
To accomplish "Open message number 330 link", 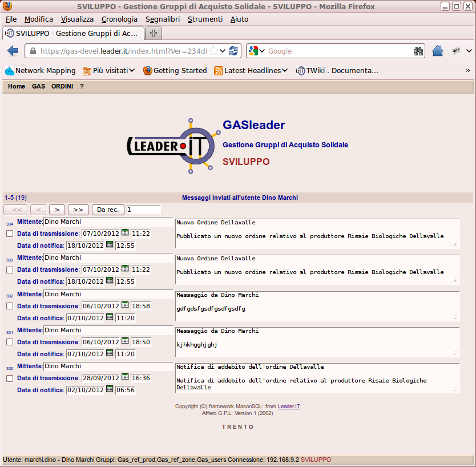I will [x=10, y=368].
